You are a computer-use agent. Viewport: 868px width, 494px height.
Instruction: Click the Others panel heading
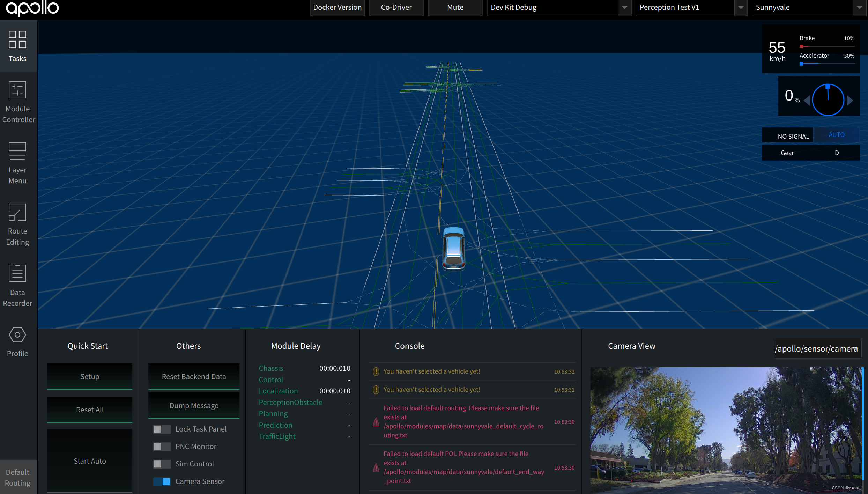[x=188, y=346]
